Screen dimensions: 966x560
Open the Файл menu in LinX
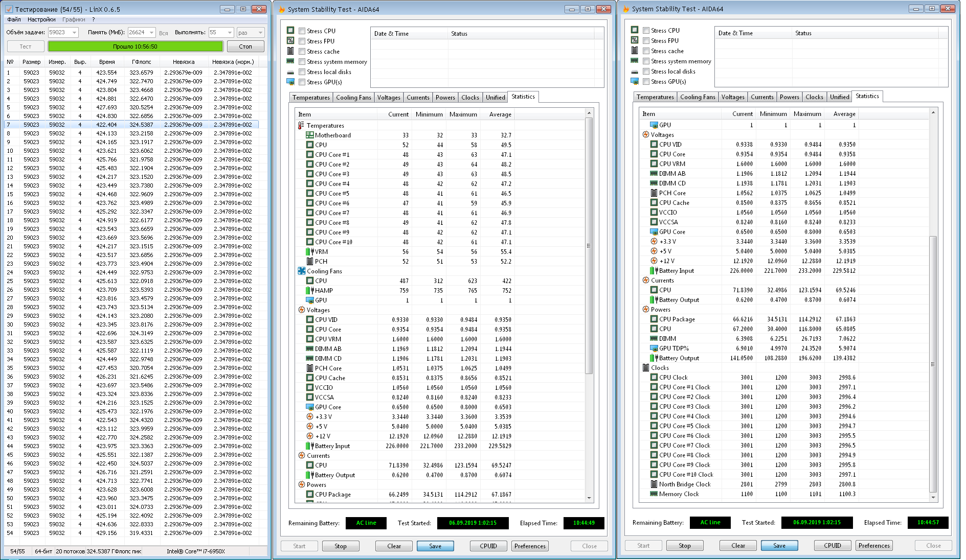14,19
